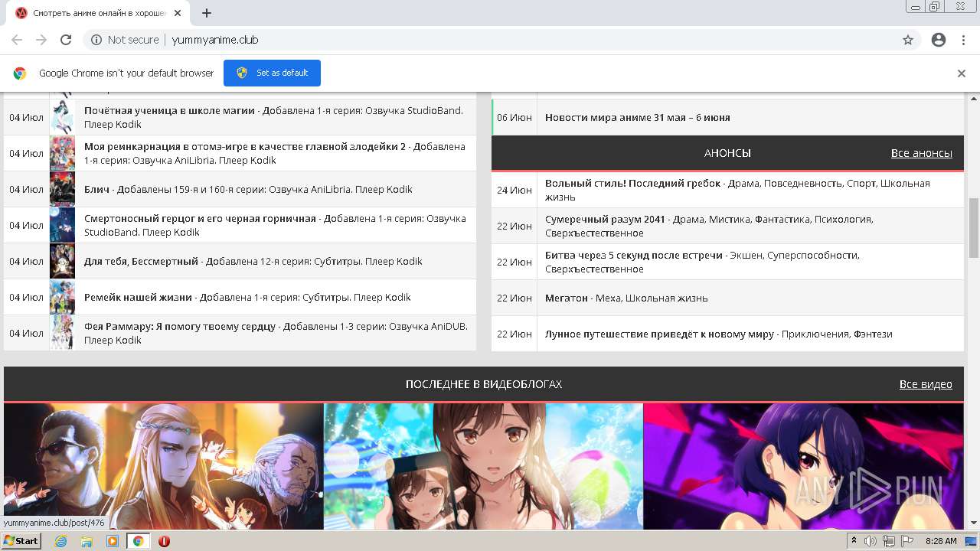980x551 pixels.
Task: Open the red Opera-style taskbar icon
Action: 164,541
